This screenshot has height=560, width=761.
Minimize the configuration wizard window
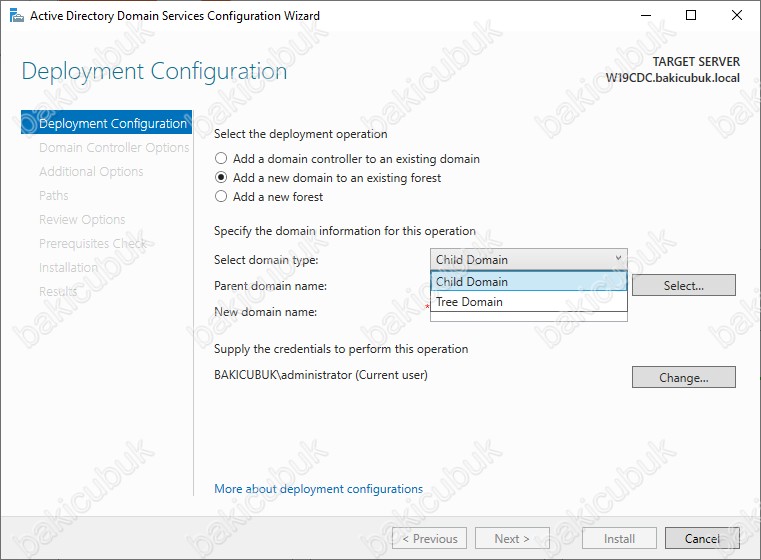(645, 16)
